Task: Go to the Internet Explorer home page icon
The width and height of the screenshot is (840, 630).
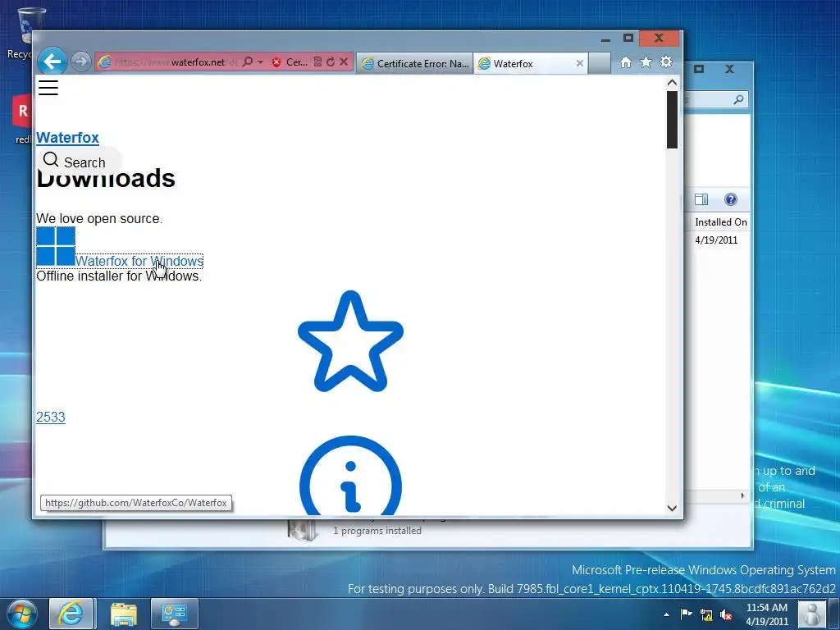Action: click(626, 62)
